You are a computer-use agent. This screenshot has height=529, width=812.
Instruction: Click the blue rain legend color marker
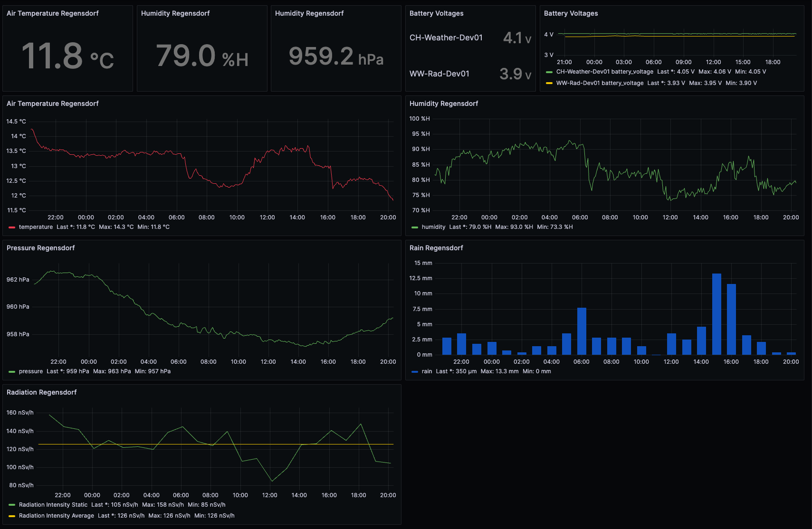click(x=415, y=372)
